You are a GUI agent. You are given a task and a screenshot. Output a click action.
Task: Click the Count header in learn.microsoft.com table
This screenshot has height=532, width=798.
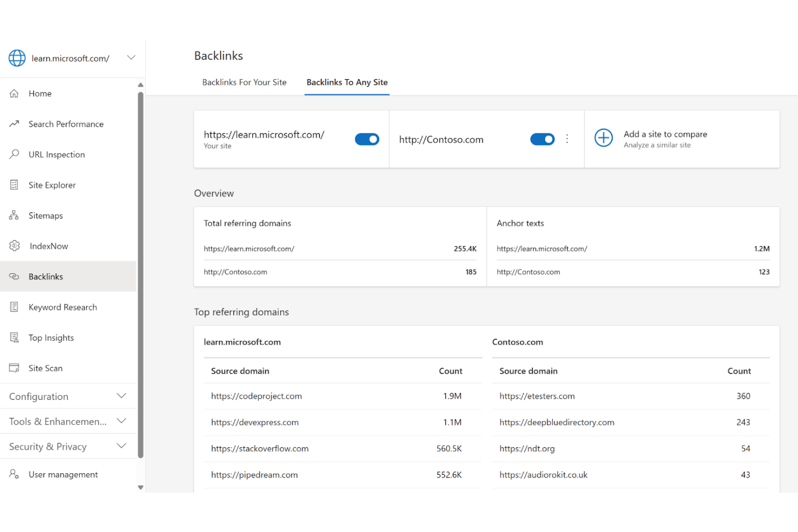point(451,371)
